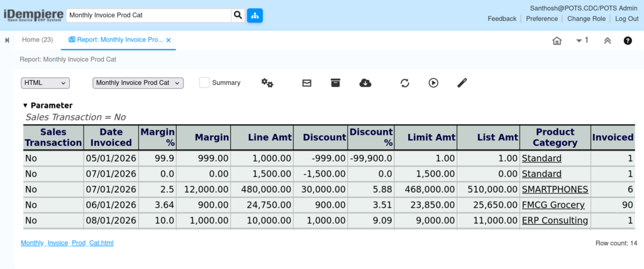644x269 pixels.
Task: Open help with question mark icon
Action: (x=628, y=41)
